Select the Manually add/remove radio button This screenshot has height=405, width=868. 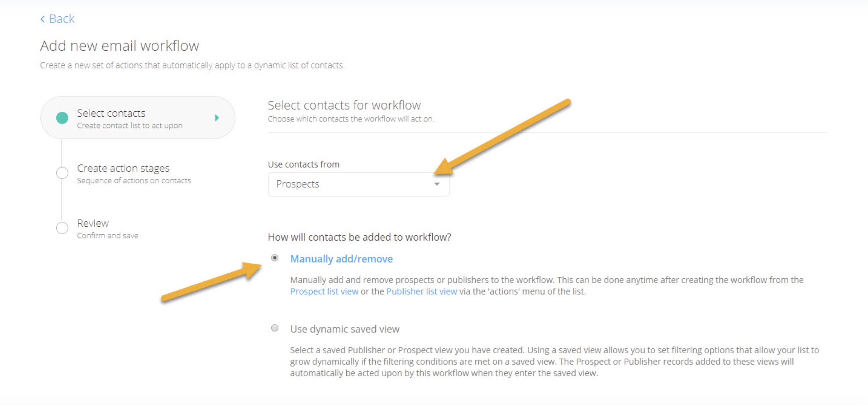[x=275, y=258]
